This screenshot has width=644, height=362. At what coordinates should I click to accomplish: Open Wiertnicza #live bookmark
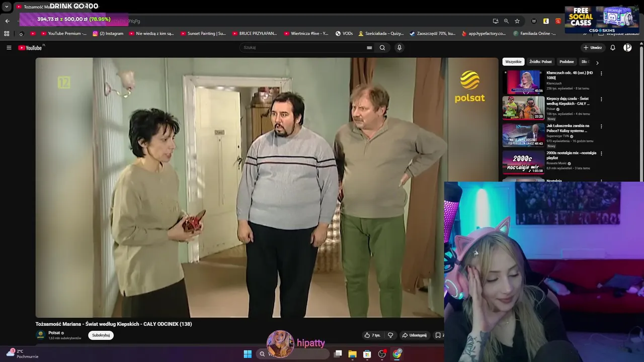tap(306, 34)
